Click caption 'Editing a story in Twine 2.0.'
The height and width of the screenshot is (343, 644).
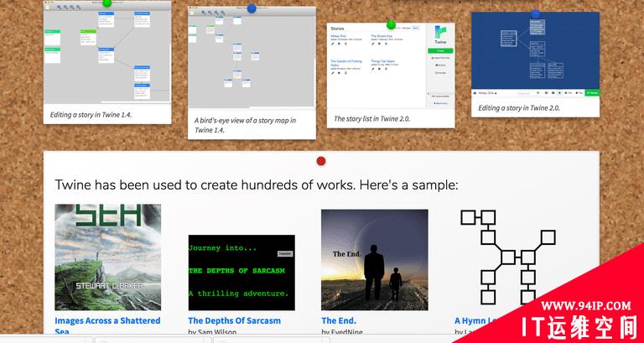point(519,108)
